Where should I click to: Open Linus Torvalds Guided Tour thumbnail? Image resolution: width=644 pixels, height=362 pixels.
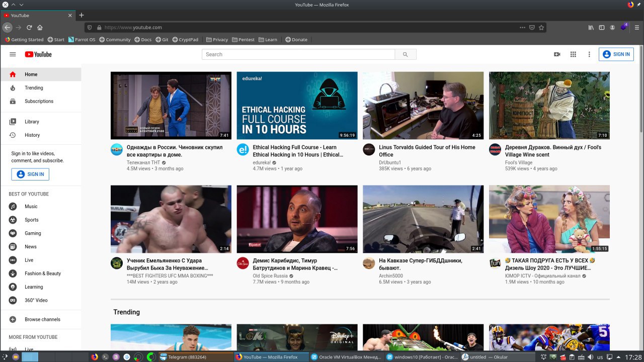pos(423,106)
